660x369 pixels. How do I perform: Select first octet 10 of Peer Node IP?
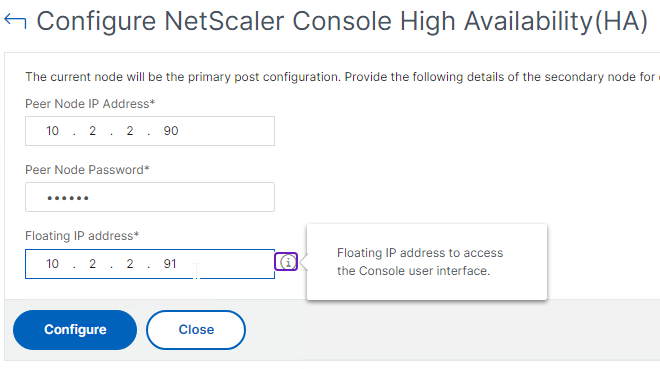[x=52, y=131]
